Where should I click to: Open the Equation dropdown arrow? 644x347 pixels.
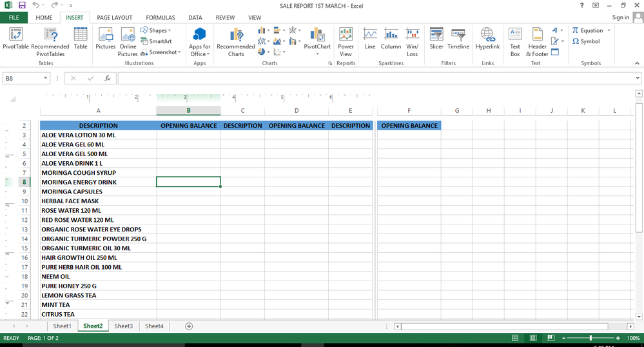609,30
